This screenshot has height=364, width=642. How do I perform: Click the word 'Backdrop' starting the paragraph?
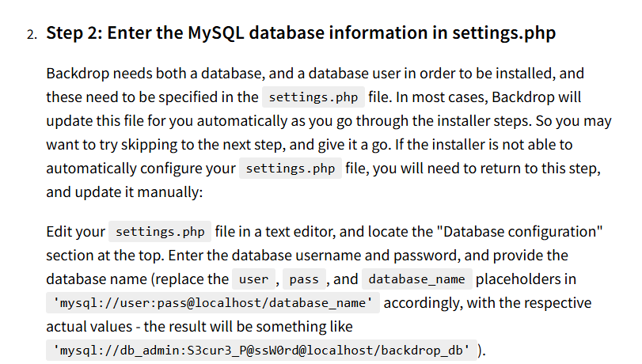click(78, 74)
